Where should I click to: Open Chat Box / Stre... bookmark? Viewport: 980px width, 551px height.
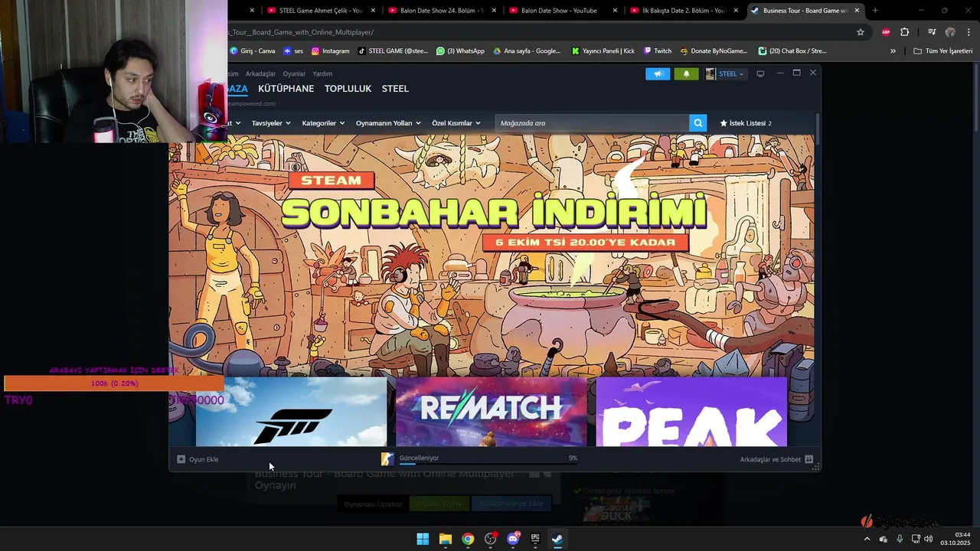tap(792, 51)
